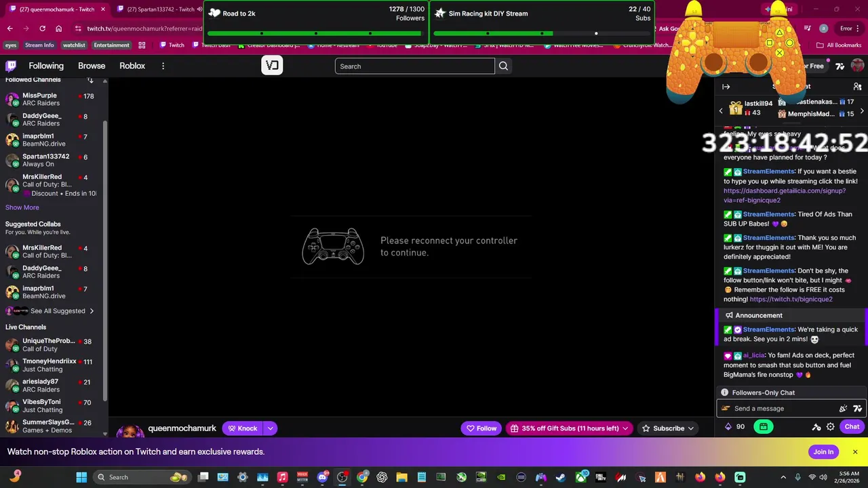The image size is (868, 488).
Task: Go back in browser history
Action: click(x=9, y=28)
